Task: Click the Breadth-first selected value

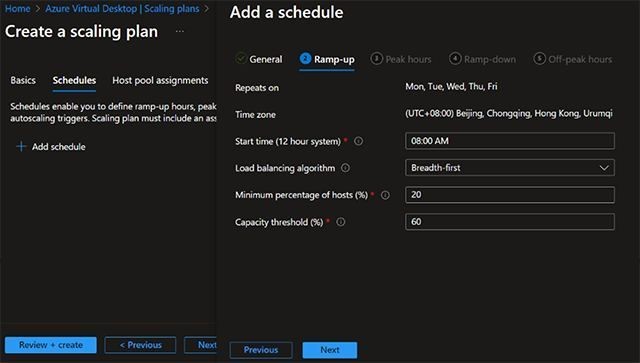Action: pyautogui.click(x=436, y=168)
